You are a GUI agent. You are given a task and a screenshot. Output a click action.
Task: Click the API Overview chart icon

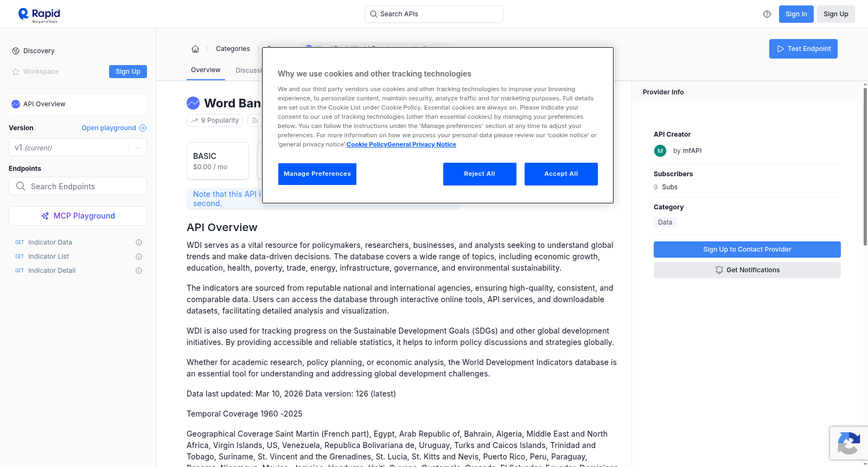[x=16, y=104]
